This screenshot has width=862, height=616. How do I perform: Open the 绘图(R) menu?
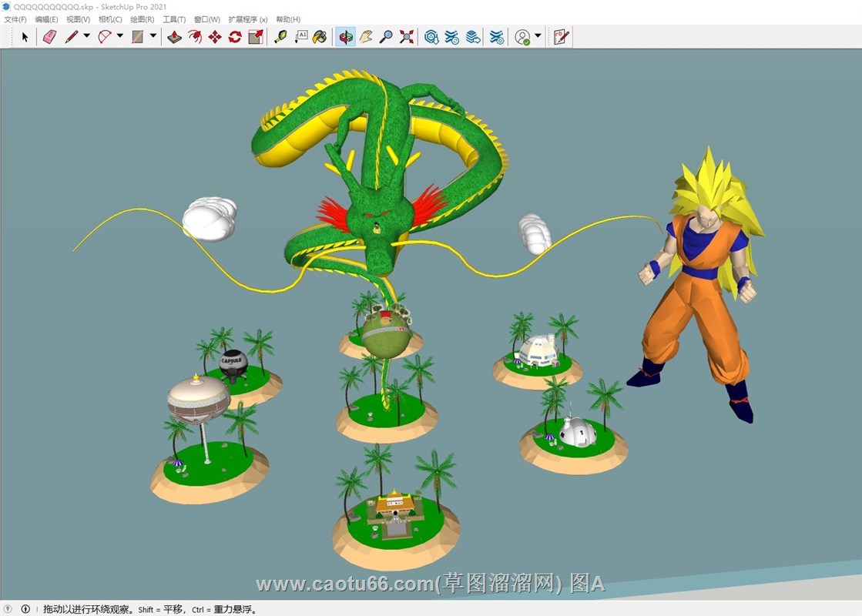coord(143,19)
